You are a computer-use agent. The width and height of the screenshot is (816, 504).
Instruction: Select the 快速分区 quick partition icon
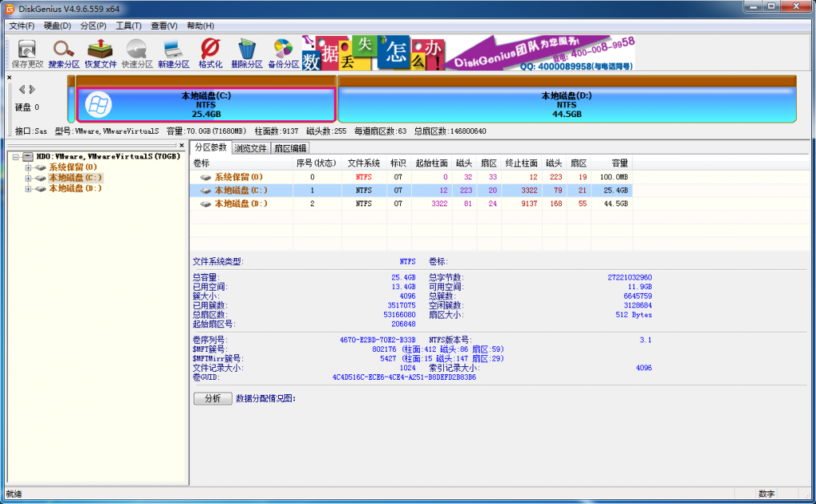[137, 53]
